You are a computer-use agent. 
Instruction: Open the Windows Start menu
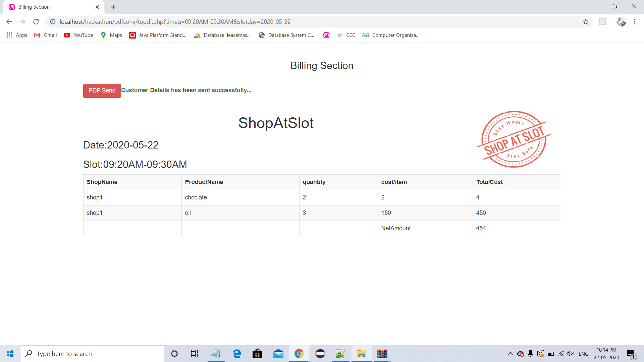[10, 354]
